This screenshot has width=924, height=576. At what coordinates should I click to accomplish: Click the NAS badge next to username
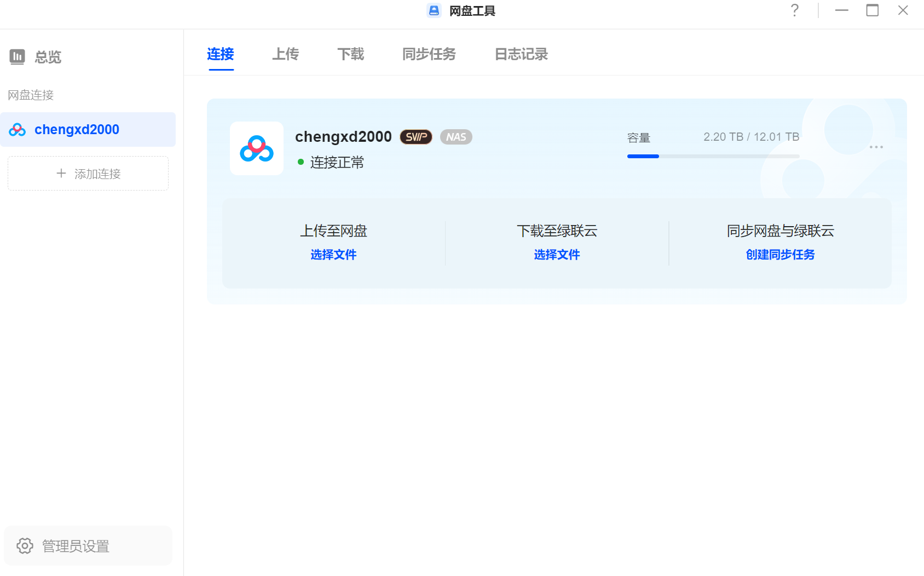point(456,137)
